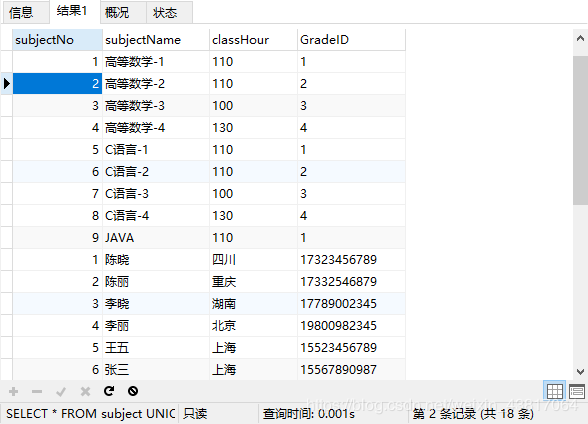Select cell C语言-1
The image size is (588, 424).
coord(156,150)
